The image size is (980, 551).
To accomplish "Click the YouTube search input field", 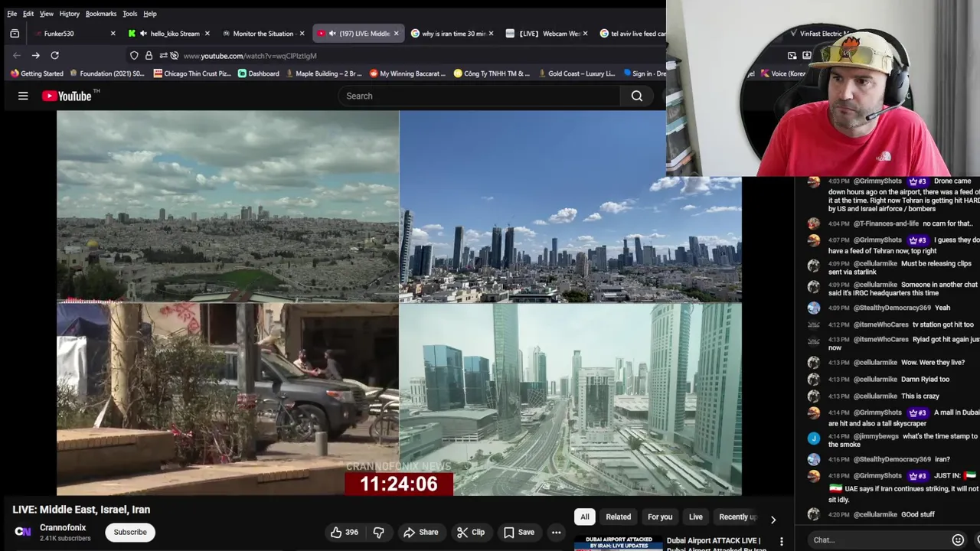I will 479,96.
